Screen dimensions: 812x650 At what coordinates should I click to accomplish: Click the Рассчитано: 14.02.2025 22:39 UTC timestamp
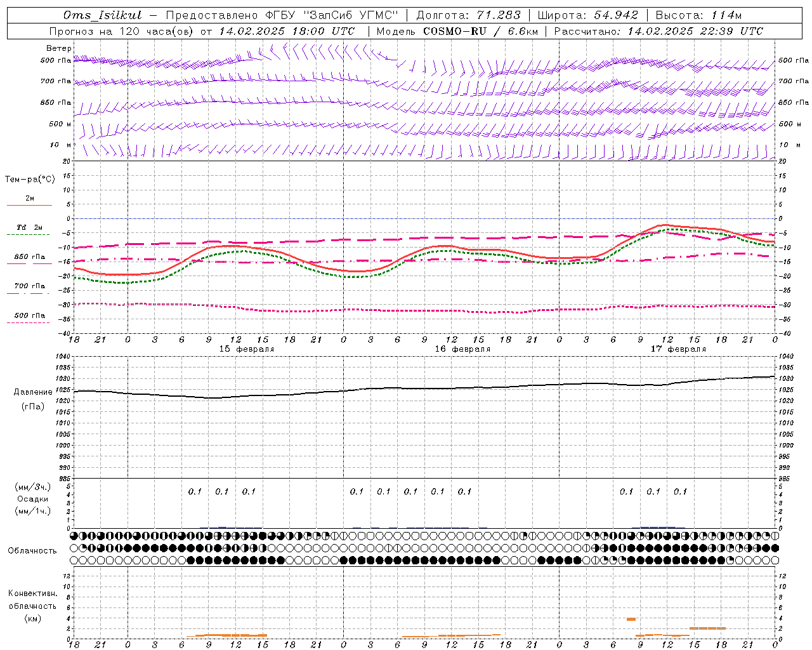(658, 31)
